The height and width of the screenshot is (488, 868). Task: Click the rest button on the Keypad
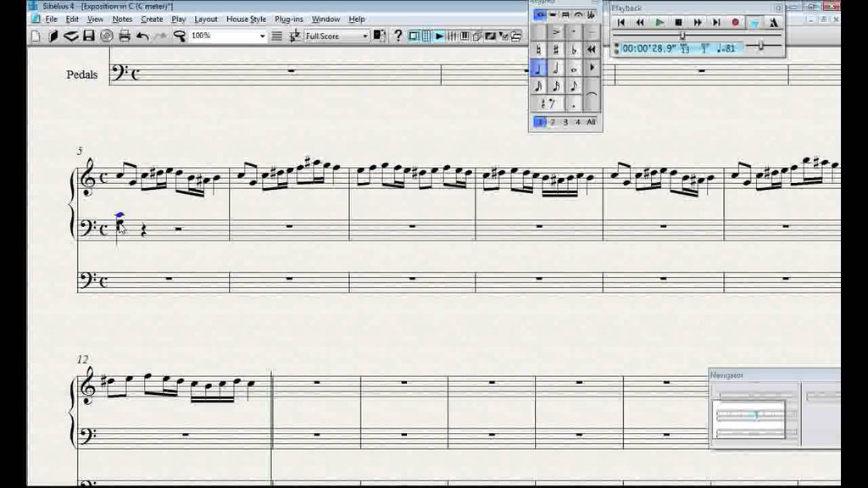tap(548, 103)
